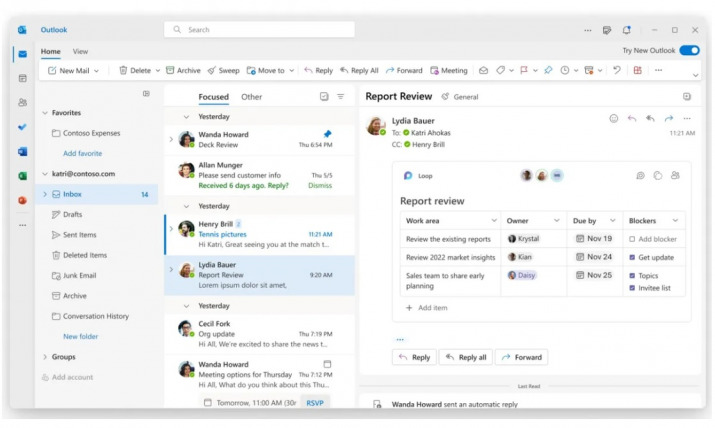The image size is (715, 428).
Task: Mark message read/unread envelope icon
Action: (483, 70)
